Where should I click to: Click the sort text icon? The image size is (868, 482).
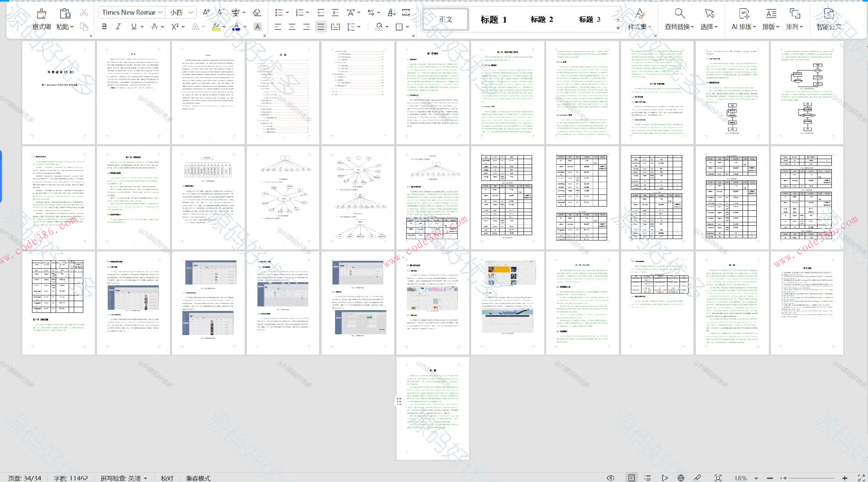392,13
